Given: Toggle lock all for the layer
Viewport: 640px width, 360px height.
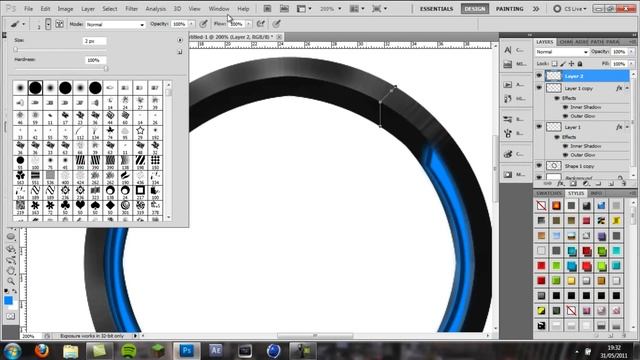Looking at the screenshot, I should point(580,64).
